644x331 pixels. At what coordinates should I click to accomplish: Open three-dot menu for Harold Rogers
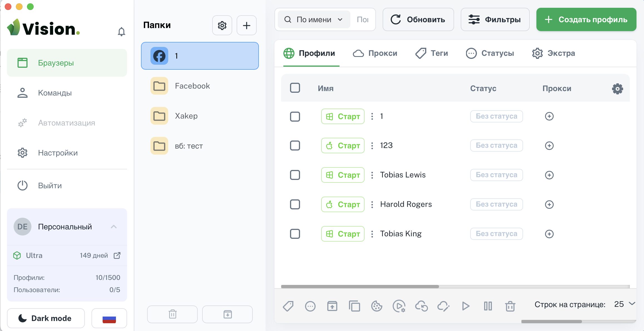coord(372,204)
